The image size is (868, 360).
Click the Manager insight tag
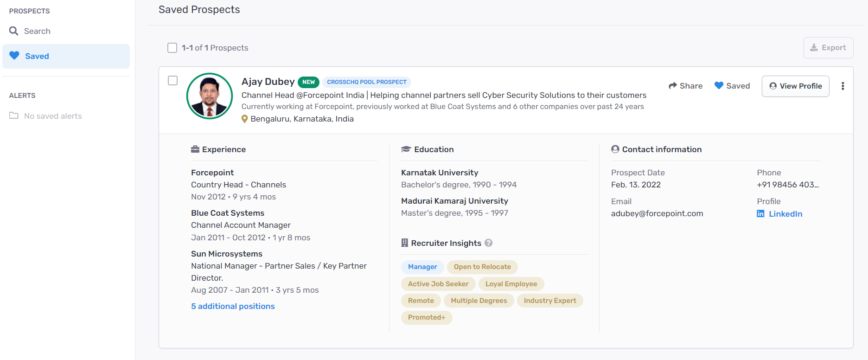pyautogui.click(x=422, y=267)
